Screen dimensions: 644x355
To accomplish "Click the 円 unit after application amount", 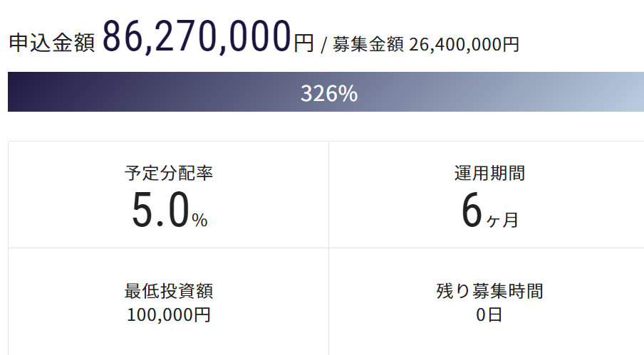I will [x=303, y=43].
